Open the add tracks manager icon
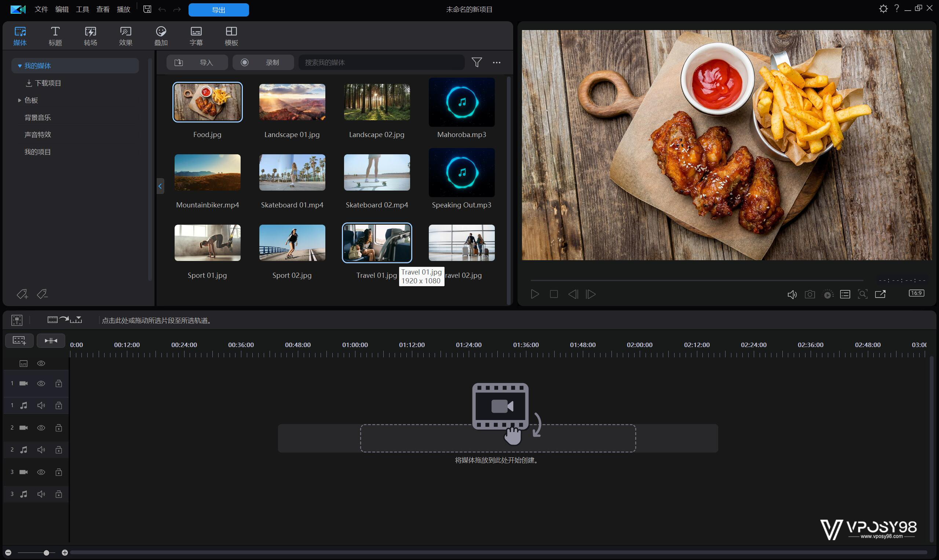 point(19,340)
